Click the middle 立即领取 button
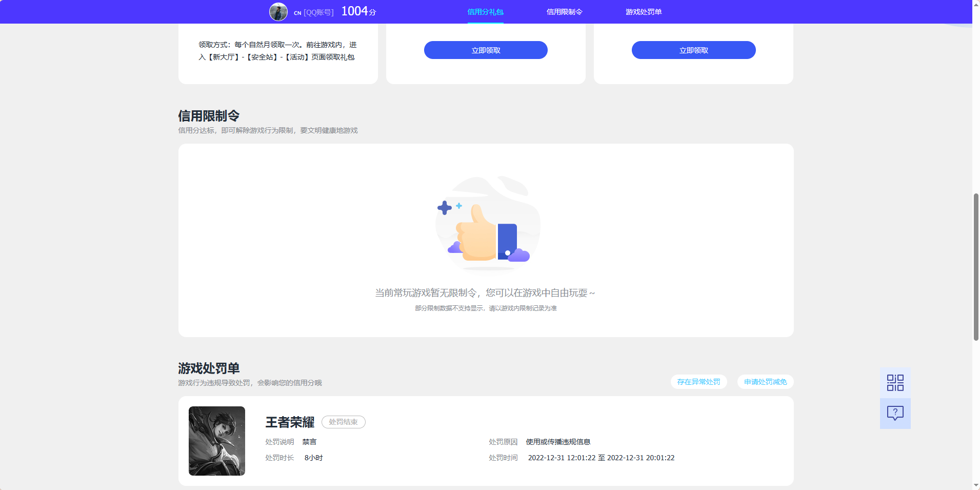Screen dimensions: 980x490 485,50
